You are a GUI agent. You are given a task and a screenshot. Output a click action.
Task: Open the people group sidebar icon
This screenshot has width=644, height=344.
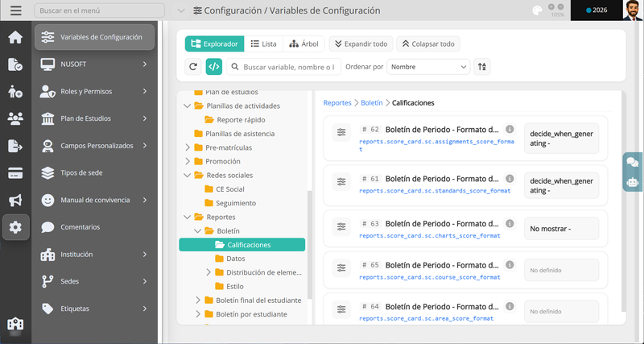point(15,118)
